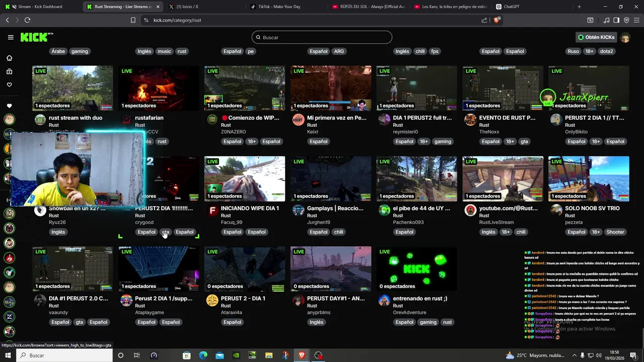Click the Keixt channel avatar
The image size is (644, 362).
tap(299, 120)
